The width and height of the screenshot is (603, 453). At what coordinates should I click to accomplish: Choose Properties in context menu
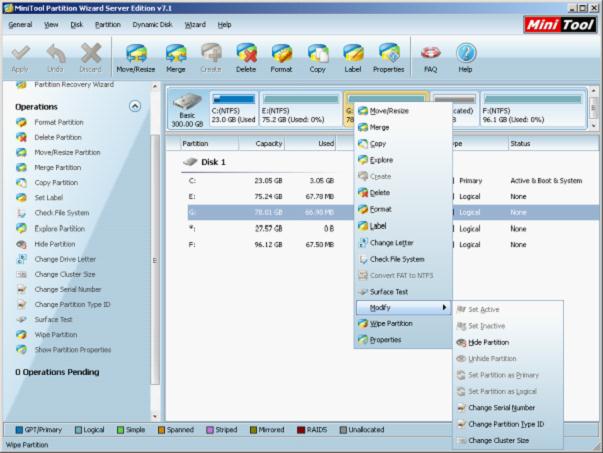(403, 340)
